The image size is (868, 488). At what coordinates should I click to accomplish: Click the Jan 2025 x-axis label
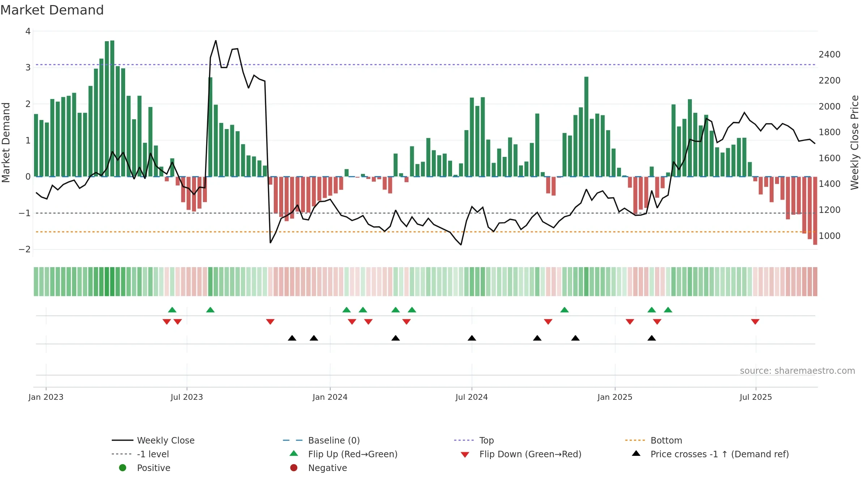[x=615, y=397]
